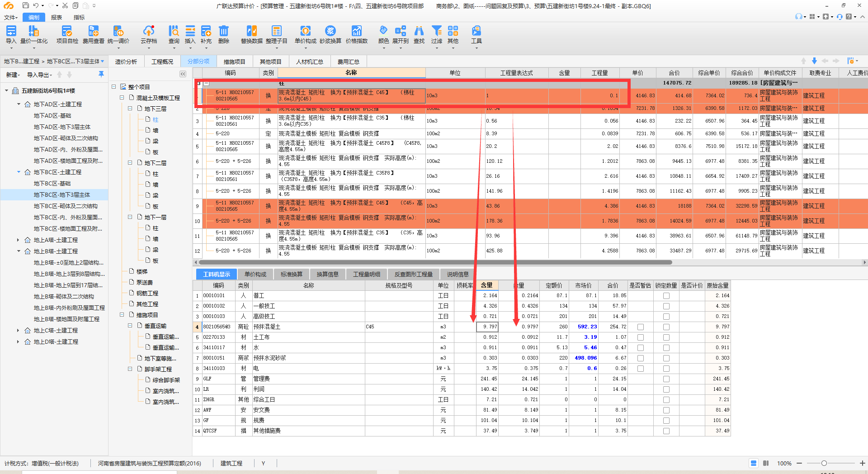Check 是否暂估 box for 电 row

click(640, 369)
